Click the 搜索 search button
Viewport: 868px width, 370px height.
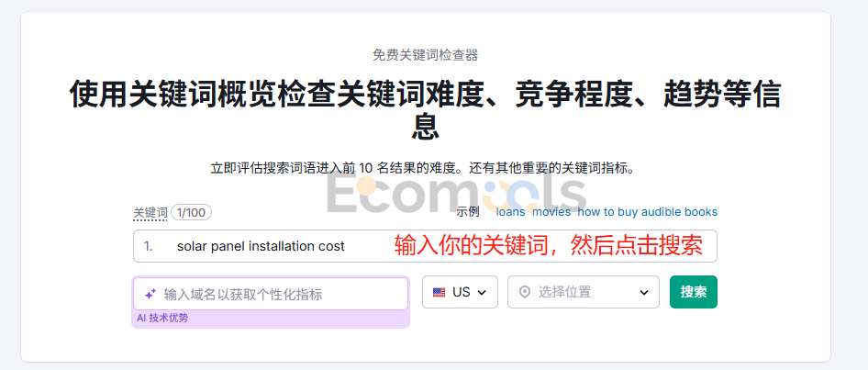coord(694,292)
